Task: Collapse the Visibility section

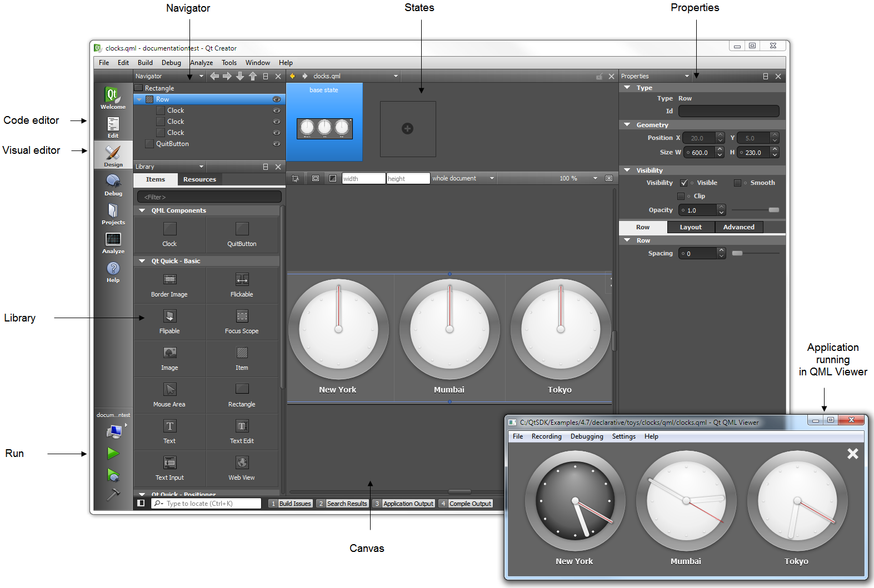Action: (627, 170)
